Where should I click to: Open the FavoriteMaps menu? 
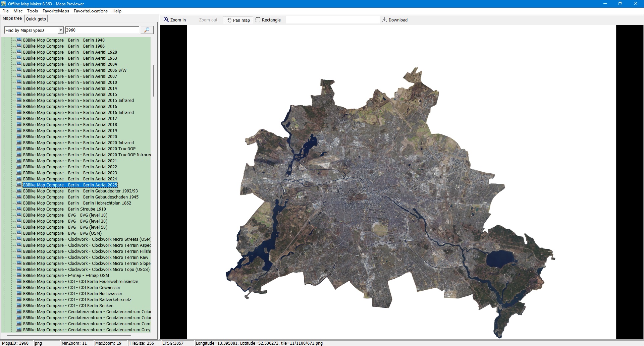click(56, 11)
